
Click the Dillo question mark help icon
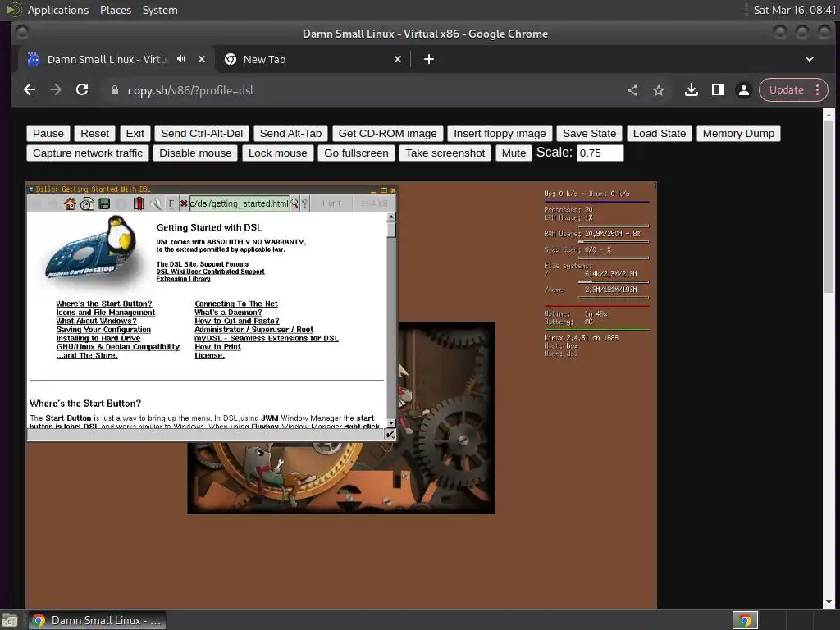point(305,203)
